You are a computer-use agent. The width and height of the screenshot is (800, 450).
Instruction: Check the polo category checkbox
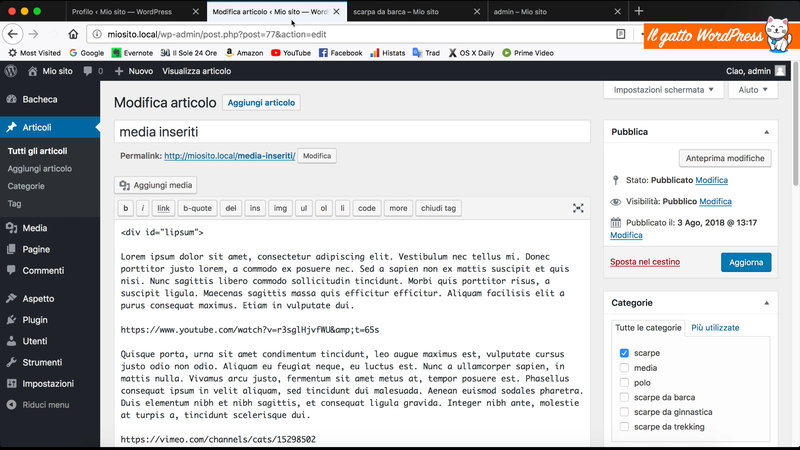click(x=624, y=383)
